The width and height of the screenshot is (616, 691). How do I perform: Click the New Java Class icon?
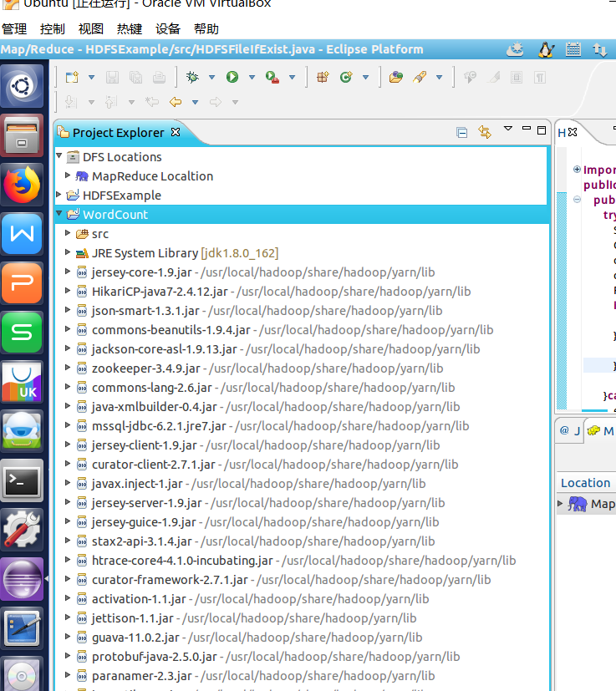[346, 77]
